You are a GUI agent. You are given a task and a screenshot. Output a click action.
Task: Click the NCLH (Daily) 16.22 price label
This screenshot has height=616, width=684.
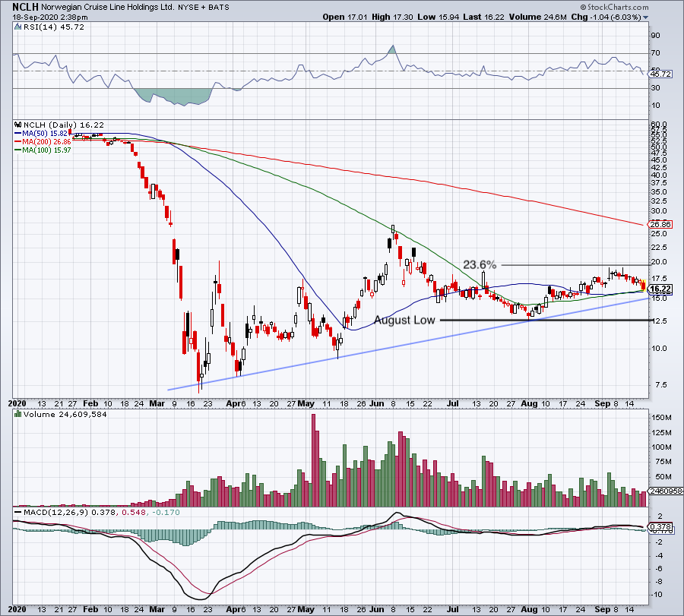[64, 125]
